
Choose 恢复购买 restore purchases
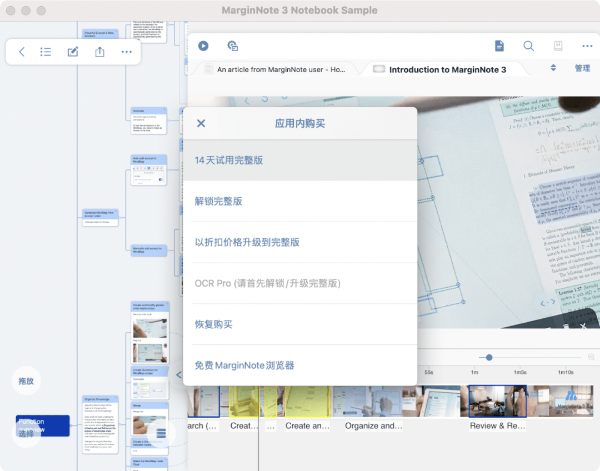pos(300,324)
